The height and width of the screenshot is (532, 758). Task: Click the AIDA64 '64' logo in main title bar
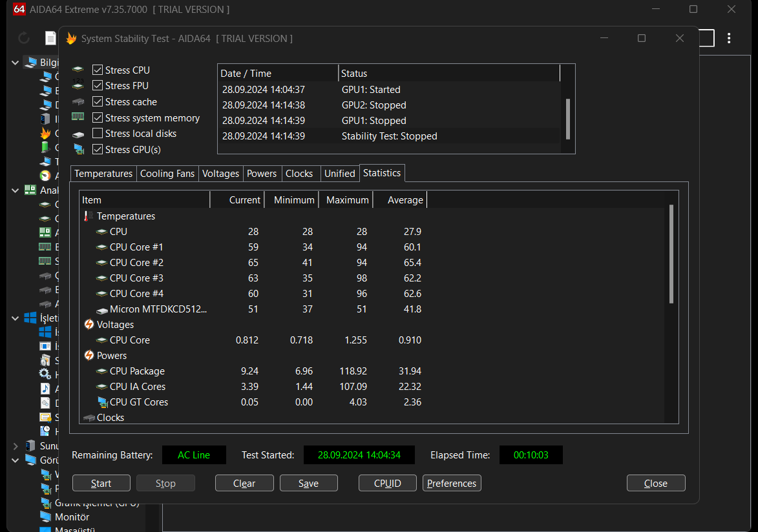(x=19, y=9)
